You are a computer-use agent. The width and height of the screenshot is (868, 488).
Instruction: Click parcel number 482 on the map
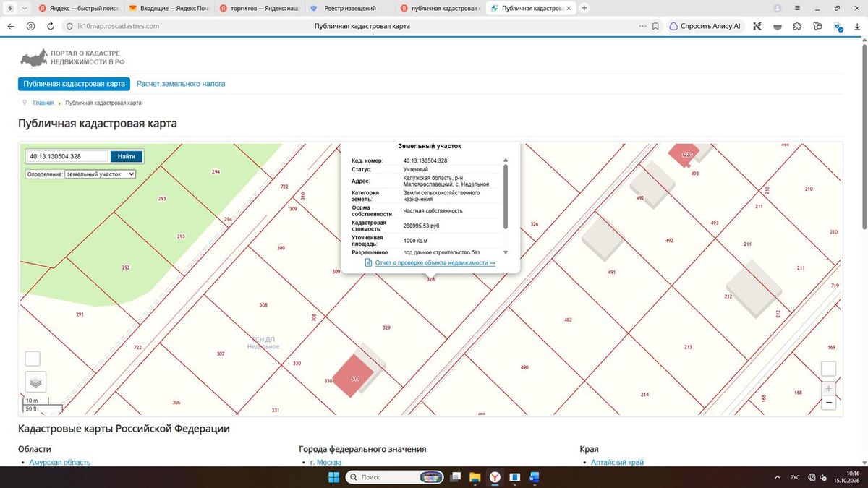(568, 320)
